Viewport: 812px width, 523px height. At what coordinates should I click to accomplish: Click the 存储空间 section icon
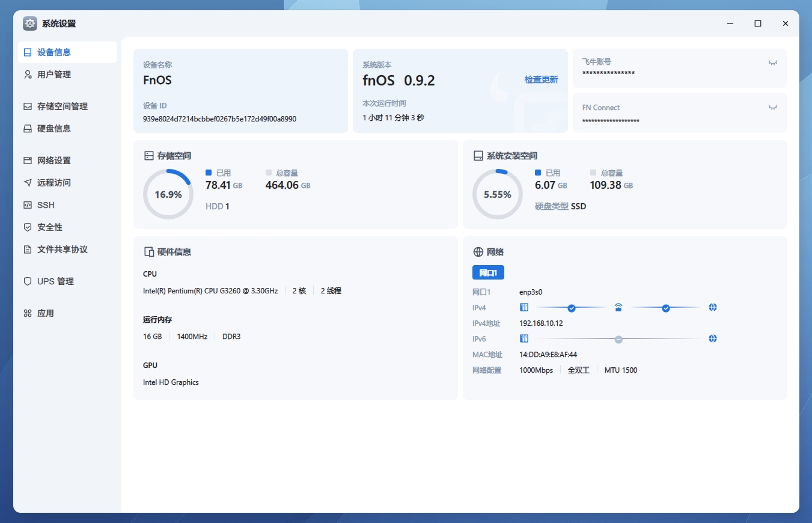149,156
